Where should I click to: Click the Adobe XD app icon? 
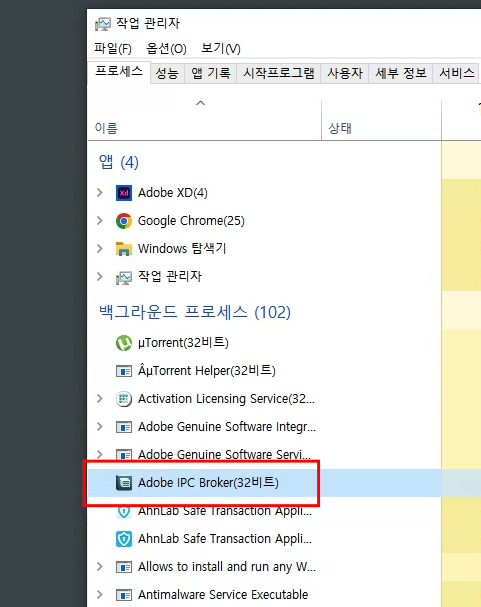124,193
